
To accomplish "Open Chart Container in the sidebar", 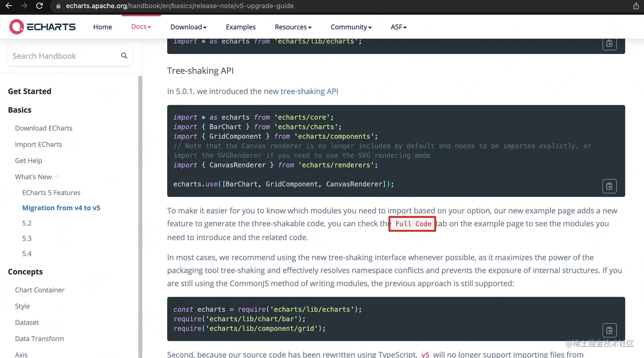I will coord(40,290).
